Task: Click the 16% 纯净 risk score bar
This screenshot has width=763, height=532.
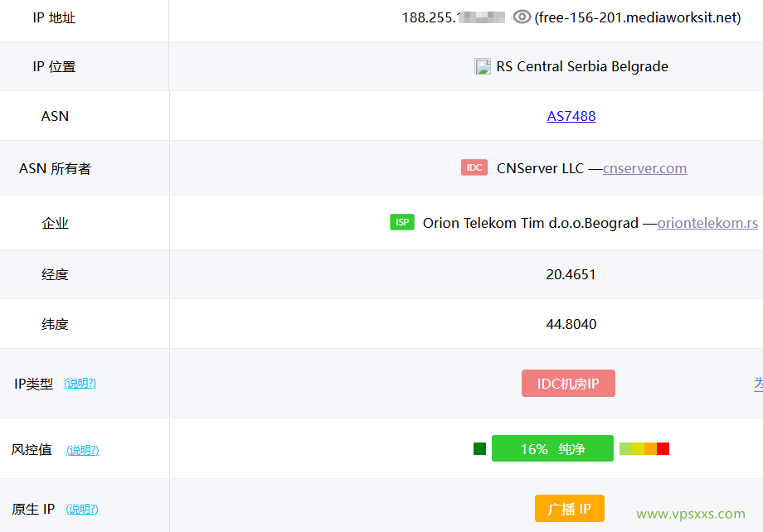Action: 553,448
